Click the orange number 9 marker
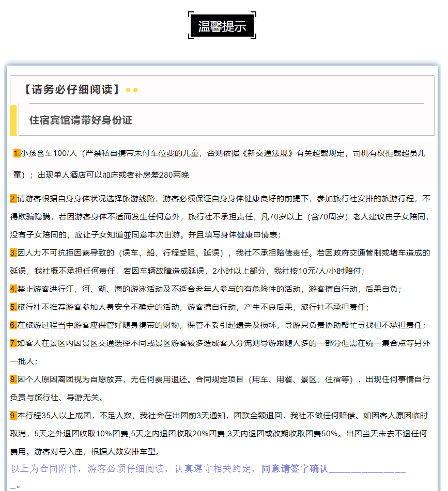This screenshot has height=491, width=448. [x=13, y=416]
